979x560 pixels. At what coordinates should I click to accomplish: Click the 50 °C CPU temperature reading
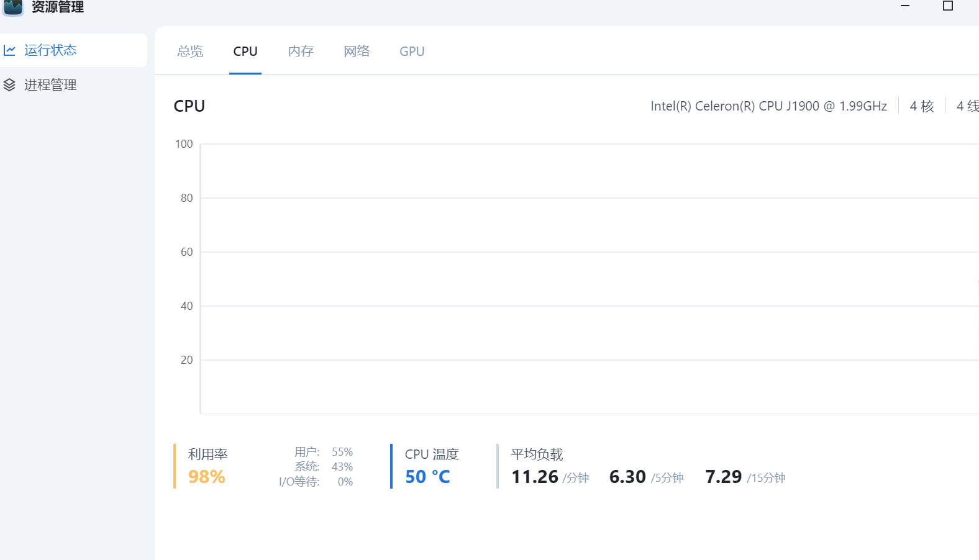(427, 477)
